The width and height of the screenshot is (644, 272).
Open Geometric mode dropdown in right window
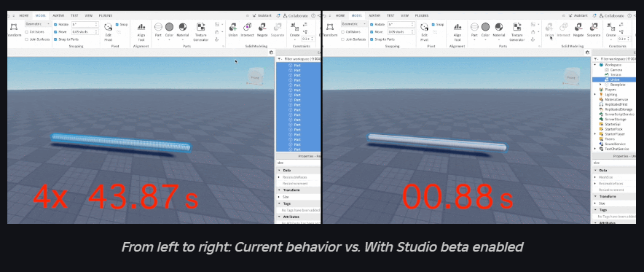pos(354,24)
